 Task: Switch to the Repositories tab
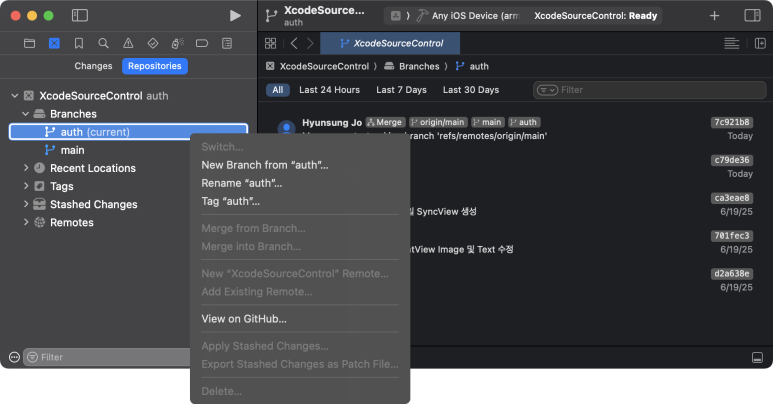155,66
